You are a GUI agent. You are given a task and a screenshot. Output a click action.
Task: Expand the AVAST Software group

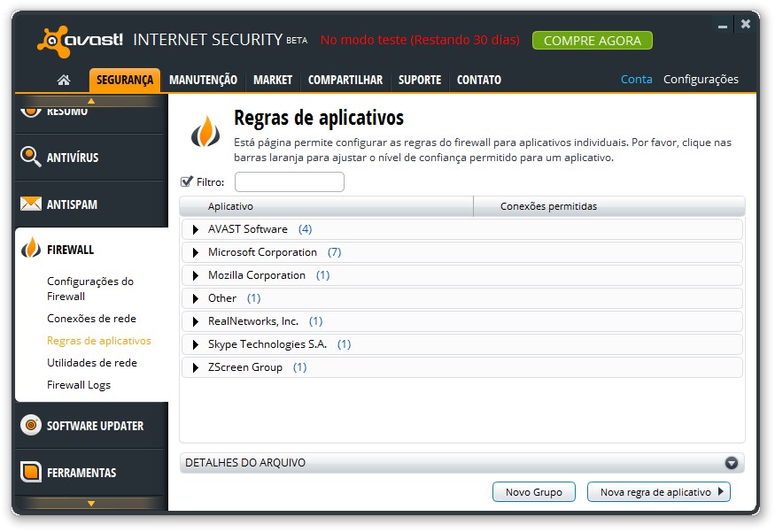coord(195,228)
